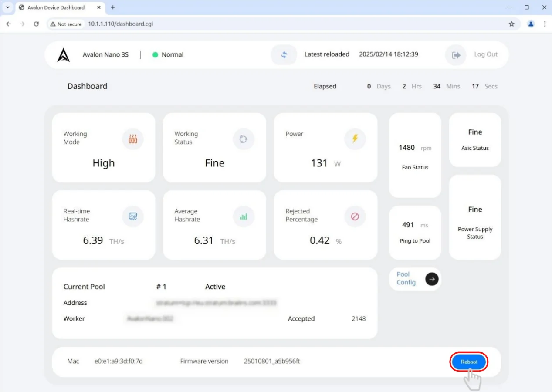
Task: Click the Working Status circular icon
Action: 244,139
